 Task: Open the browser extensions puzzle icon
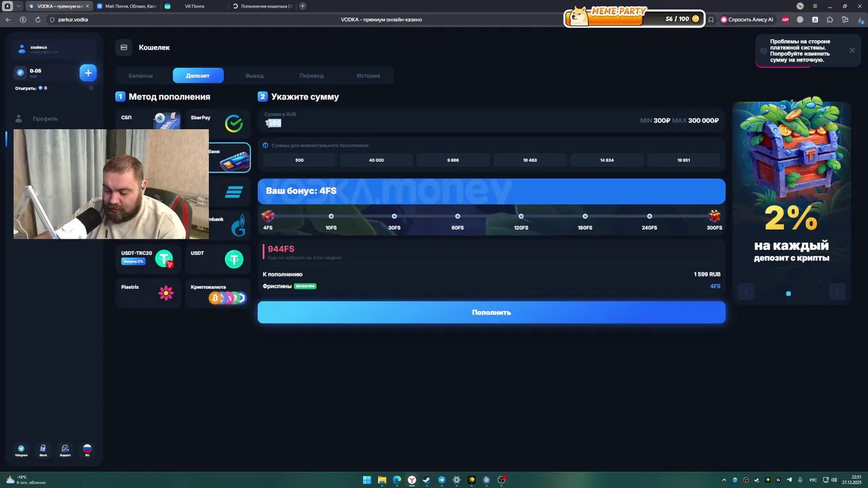pos(829,20)
